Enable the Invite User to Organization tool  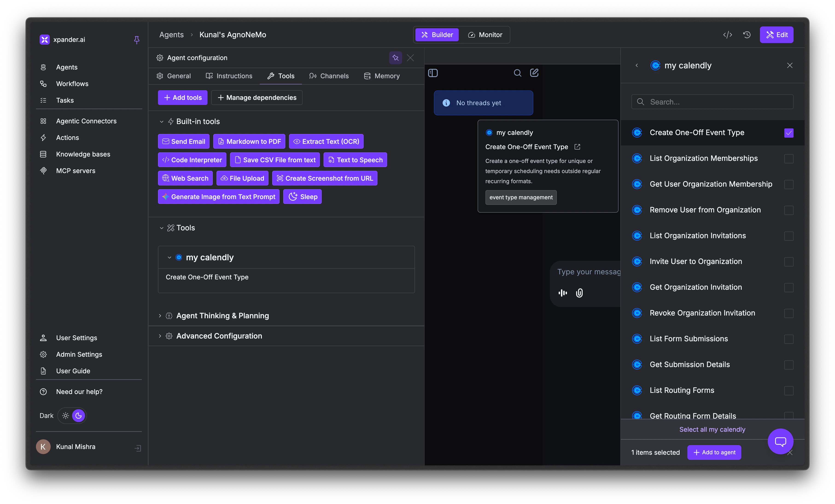click(789, 262)
